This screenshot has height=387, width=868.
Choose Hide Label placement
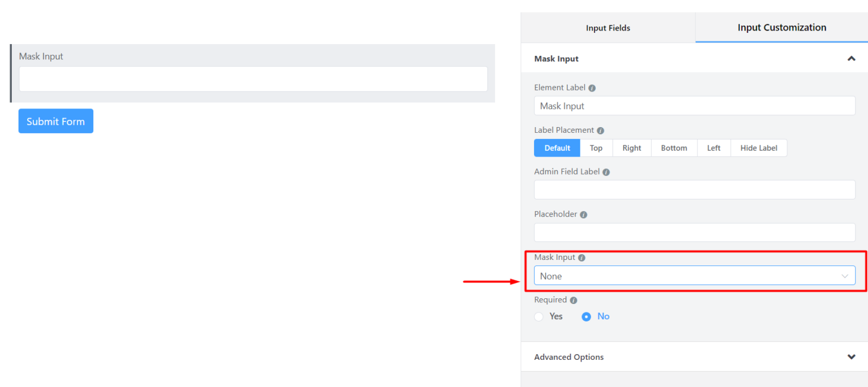pyautogui.click(x=759, y=147)
